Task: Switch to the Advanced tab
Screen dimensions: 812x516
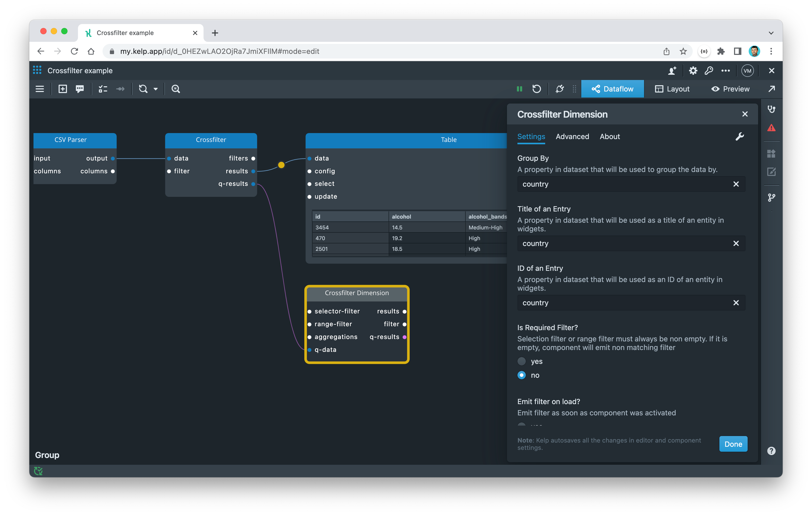Action: [x=572, y=136]
